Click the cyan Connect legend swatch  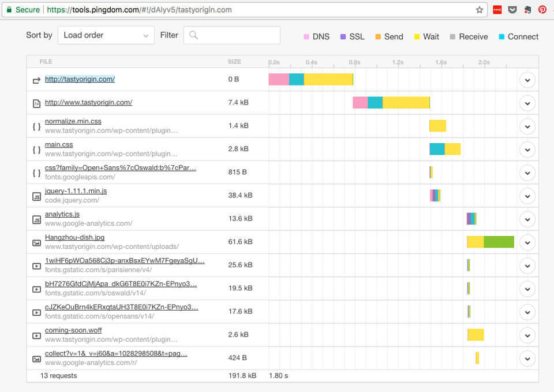pos(501,37)
